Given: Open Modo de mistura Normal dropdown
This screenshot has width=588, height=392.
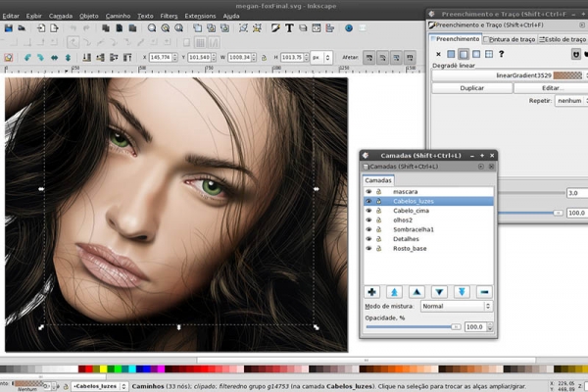Looking at the screenshot, I should pyautogui.click(x=456, y=306).
